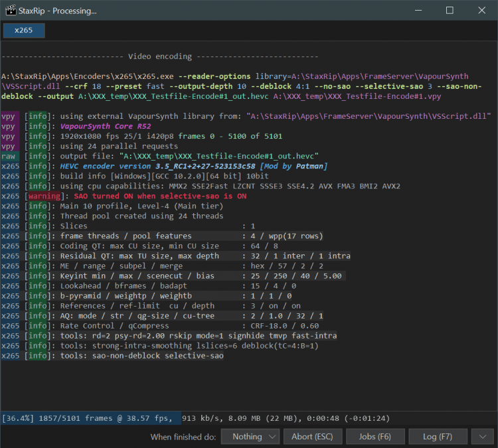Open the Jobs (F6) list
Image resolution: width=498 pixels, height=448 pixels.
(x=376, y=436)
